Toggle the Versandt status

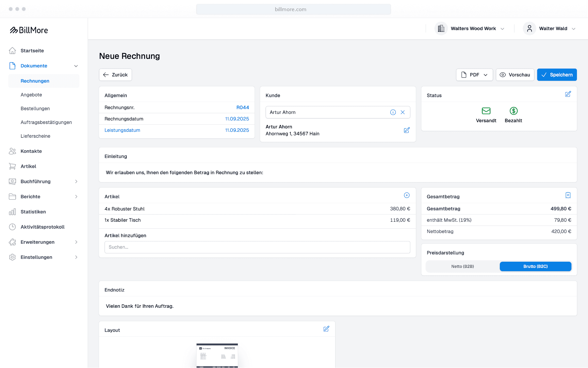pyautogui.click(x=486, y=115)
